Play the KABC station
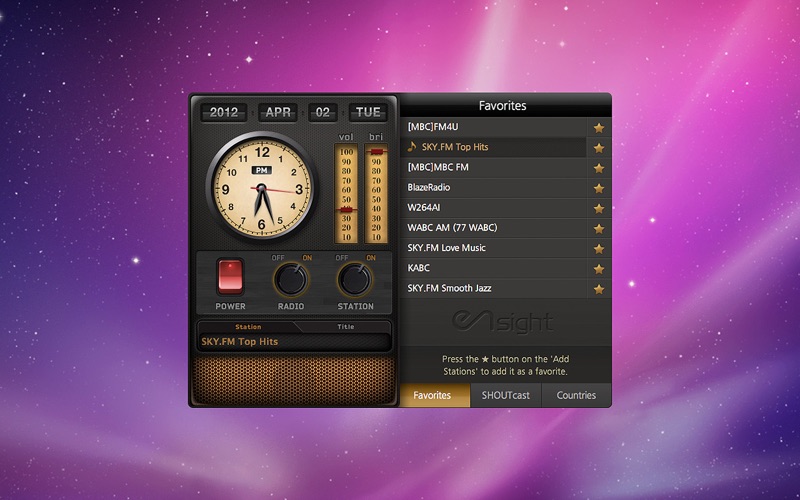The height and width of the screenshot is (500, 800). coord(493,268)
